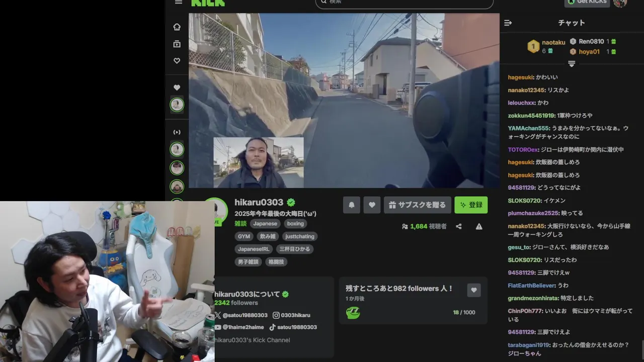Click the 2342 followers count
Viewport: 644px width, 362px height.
point(236,303)
